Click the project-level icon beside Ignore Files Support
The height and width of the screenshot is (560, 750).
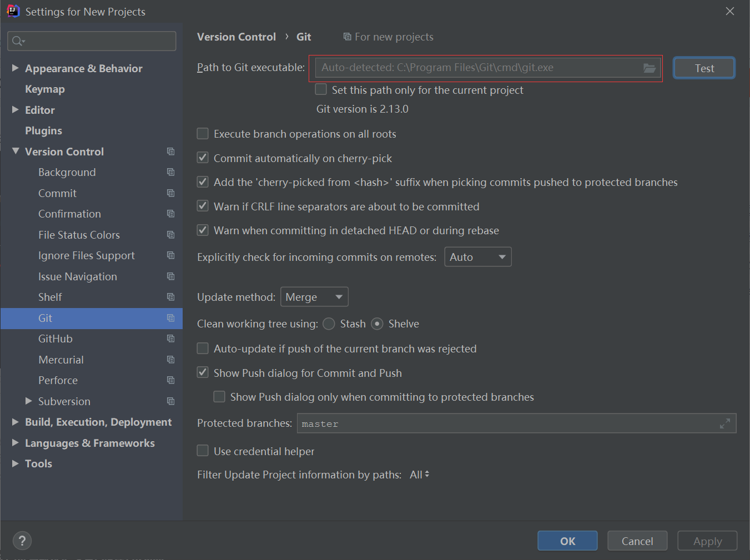[x=170, y=255]
